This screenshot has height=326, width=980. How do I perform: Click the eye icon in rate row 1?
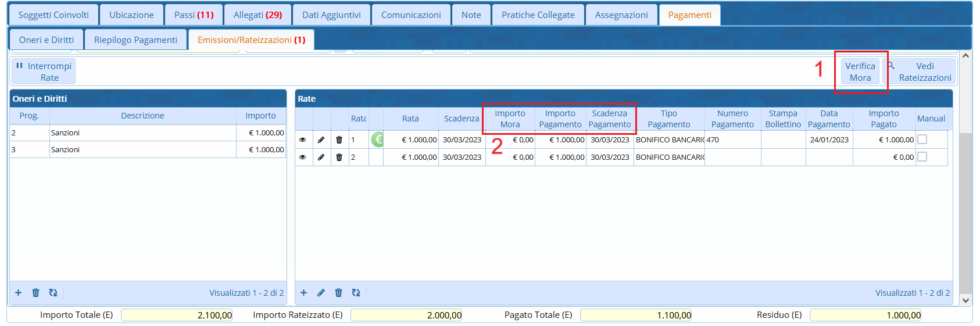(x=303, y=139)
